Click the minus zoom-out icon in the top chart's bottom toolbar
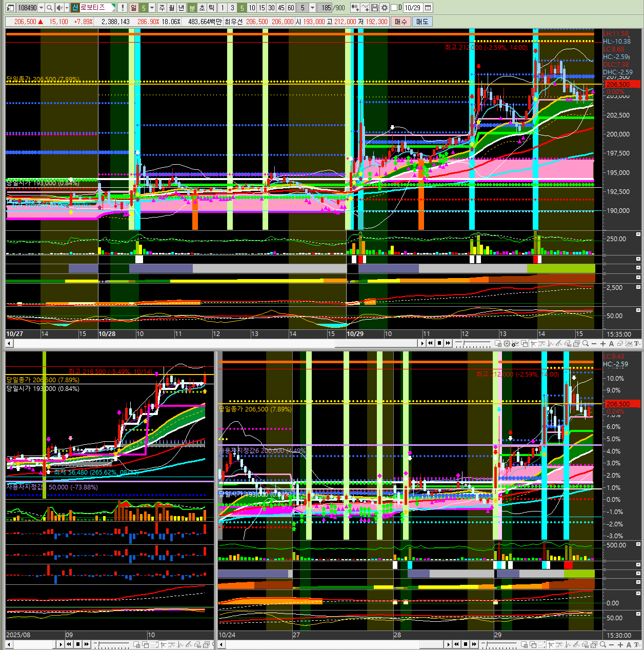This screenshot has width=644, height=650. 594,344
